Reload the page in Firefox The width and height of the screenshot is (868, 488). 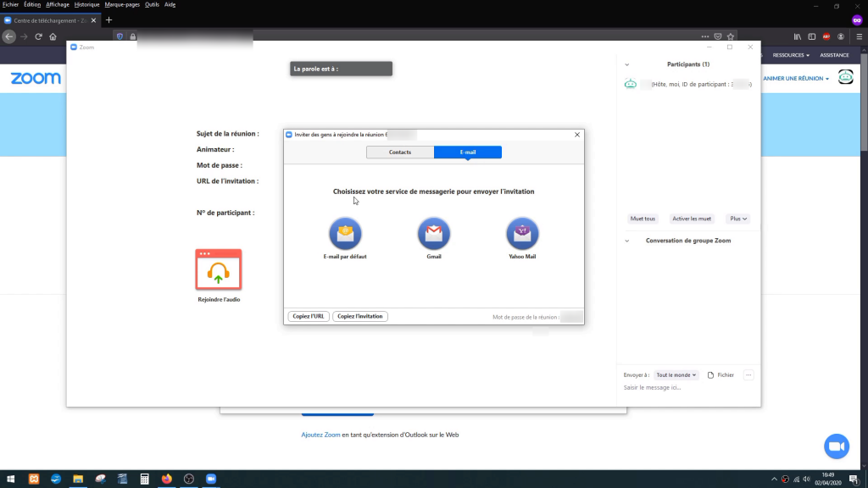pos(38,36)
